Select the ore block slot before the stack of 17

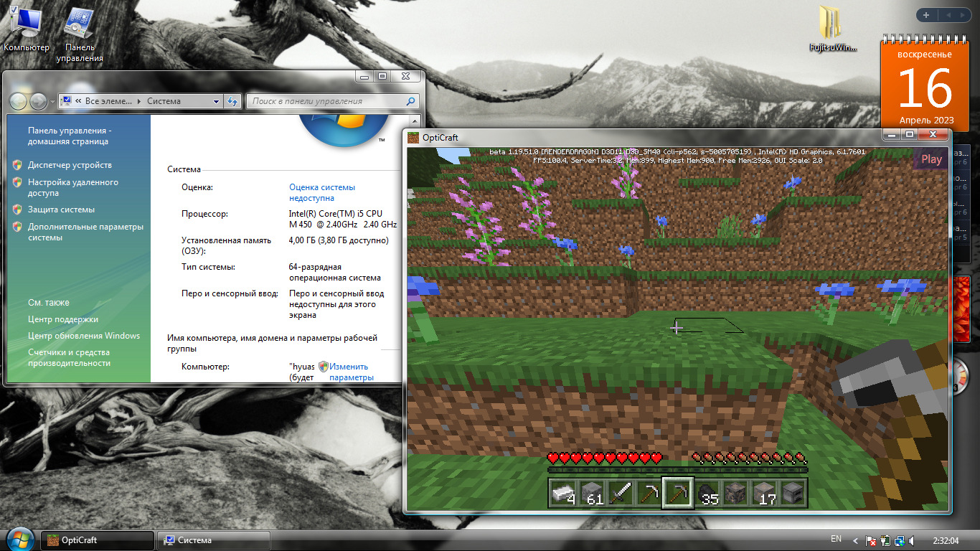point(736,493)
